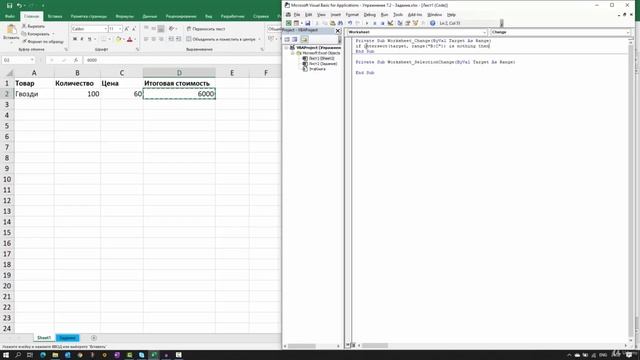Open the Формулы ribbon tab

124,16
